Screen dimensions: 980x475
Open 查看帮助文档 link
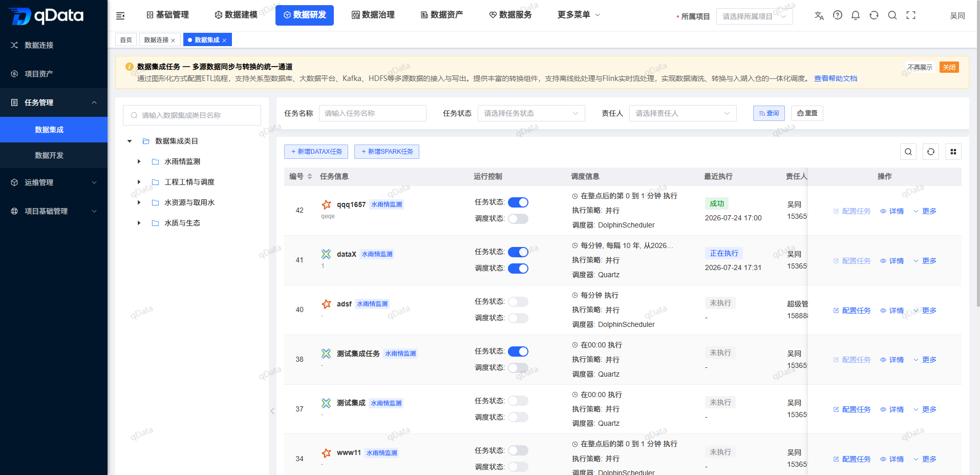836,78
